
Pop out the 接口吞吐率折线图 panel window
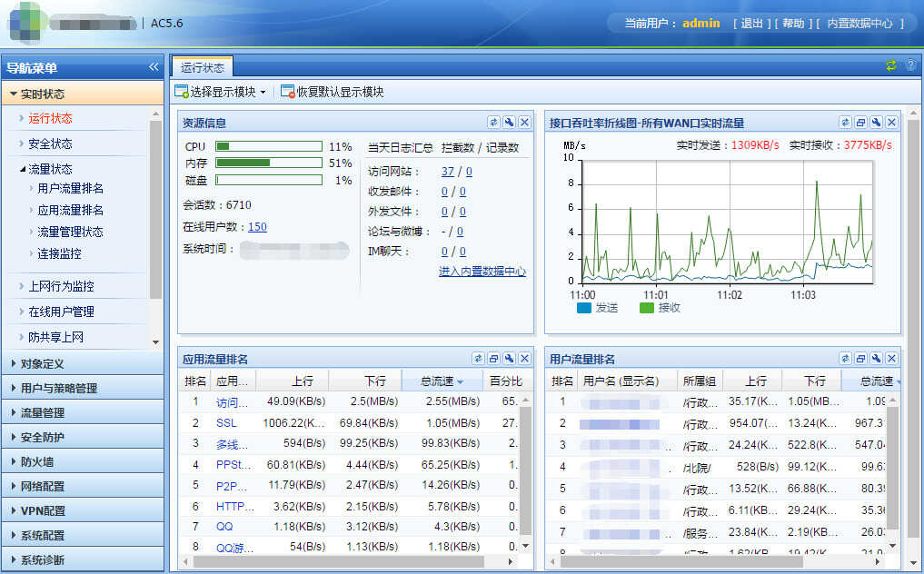pos(861,122)
